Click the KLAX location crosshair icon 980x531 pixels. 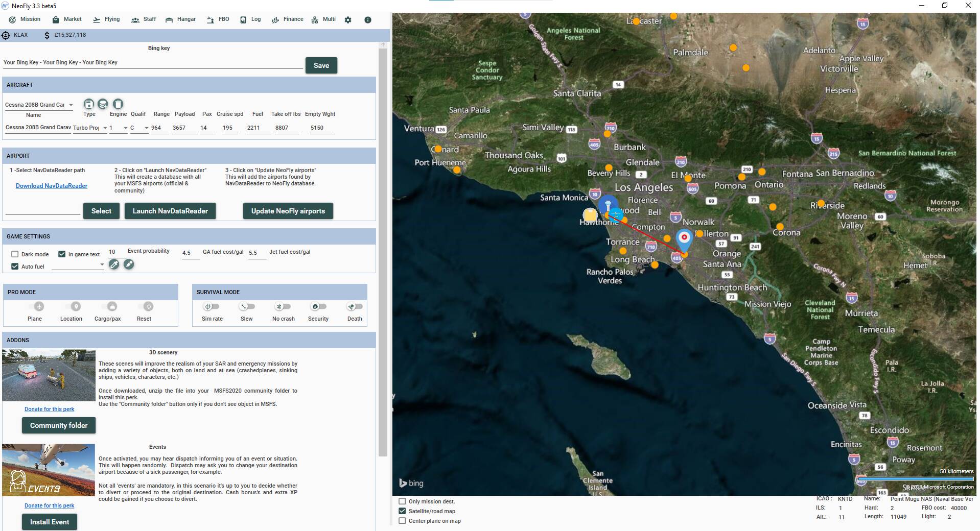coord(6,35)
